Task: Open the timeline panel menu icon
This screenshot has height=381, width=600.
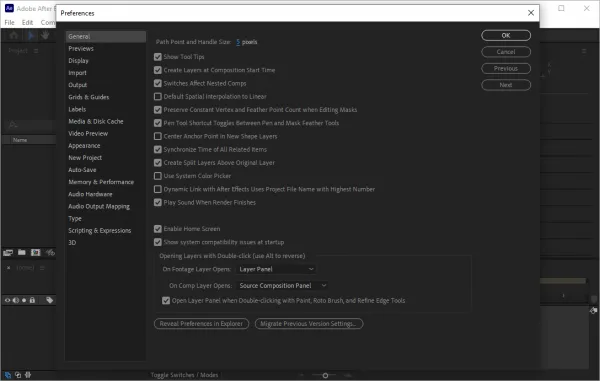Action: pyautogui.click(x=42, y=268)
